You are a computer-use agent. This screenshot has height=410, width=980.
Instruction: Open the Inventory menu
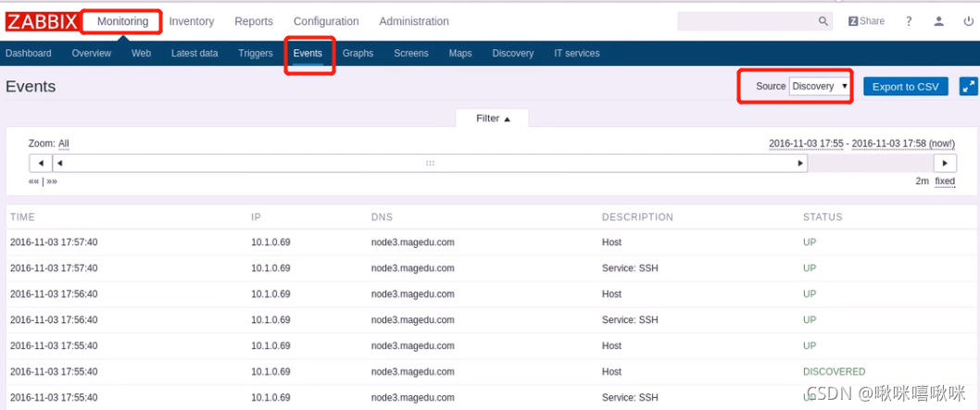pyautogui.click(x=191, y=21)
